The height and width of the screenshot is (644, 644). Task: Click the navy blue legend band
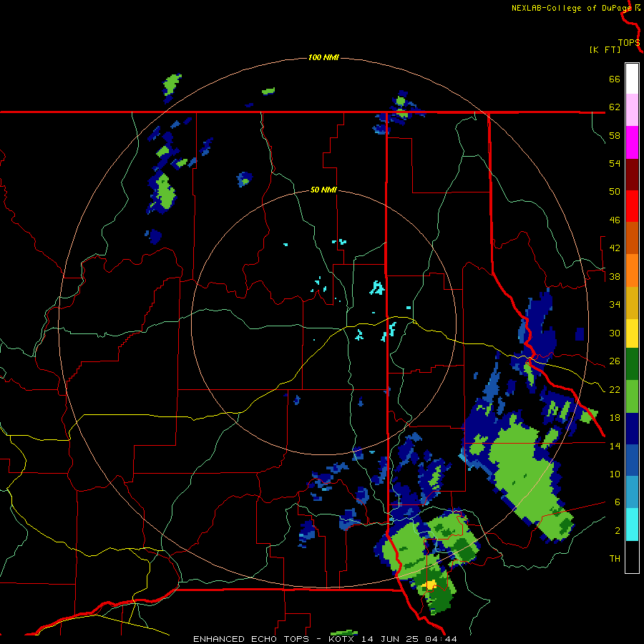pos(632,429)
